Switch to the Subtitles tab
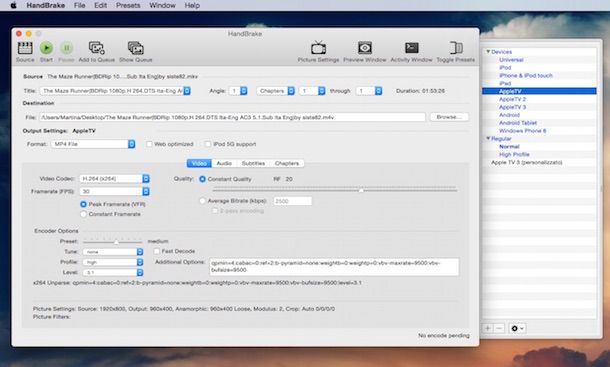The height and width of the screenshot is (367, 610). point(253,163)
